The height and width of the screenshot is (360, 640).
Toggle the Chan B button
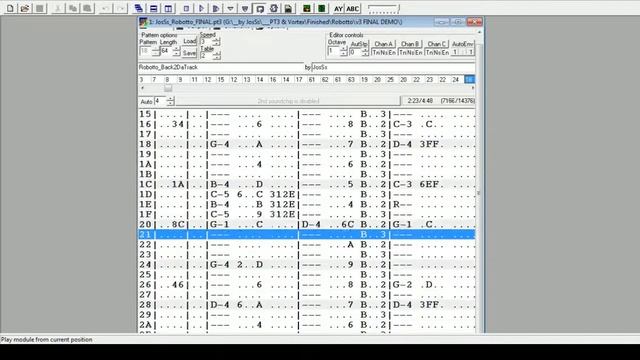point(410,44)
